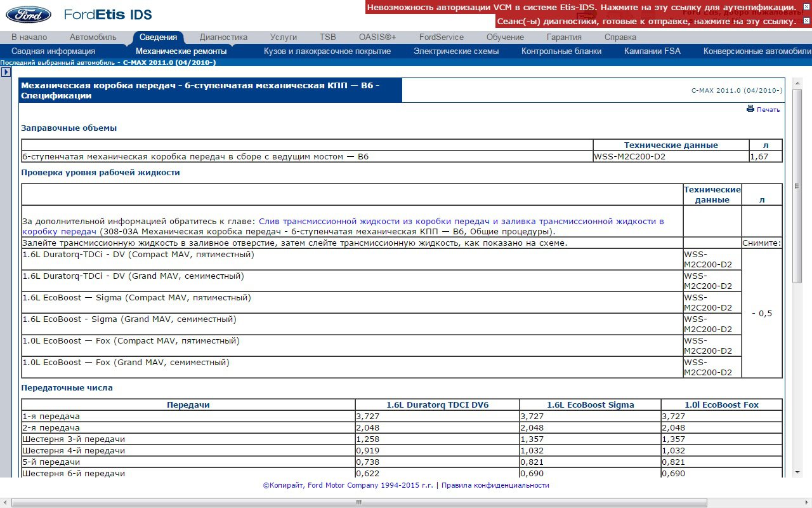Click the Печать print link
Screen dimensions: 812x508
768,109
